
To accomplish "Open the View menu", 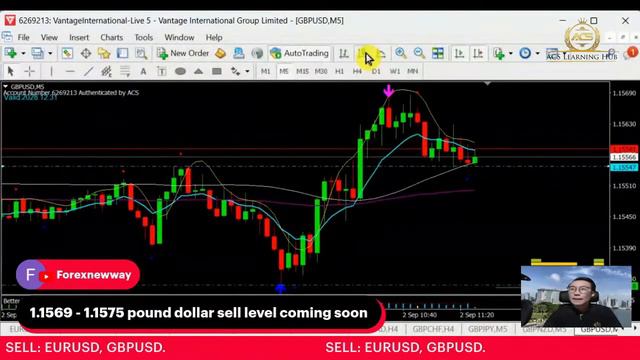I will pyautogui.click(x=49, y=37).
